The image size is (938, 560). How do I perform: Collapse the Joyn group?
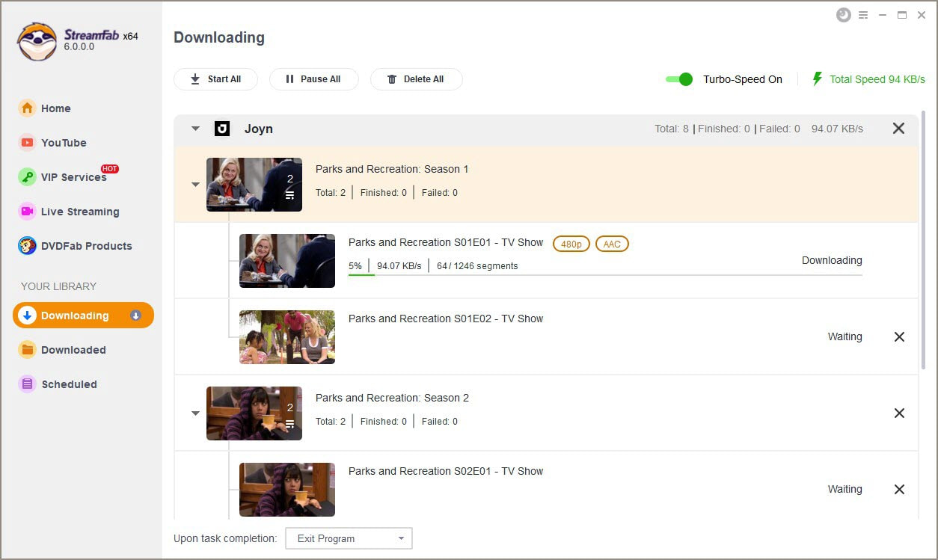pyautogui.click(x=195, y=129)
